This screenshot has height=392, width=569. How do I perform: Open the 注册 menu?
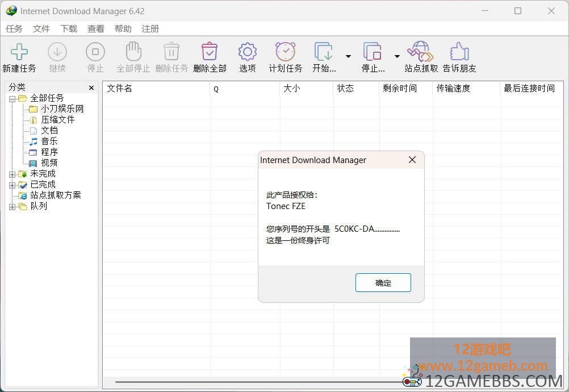(150, 28)
